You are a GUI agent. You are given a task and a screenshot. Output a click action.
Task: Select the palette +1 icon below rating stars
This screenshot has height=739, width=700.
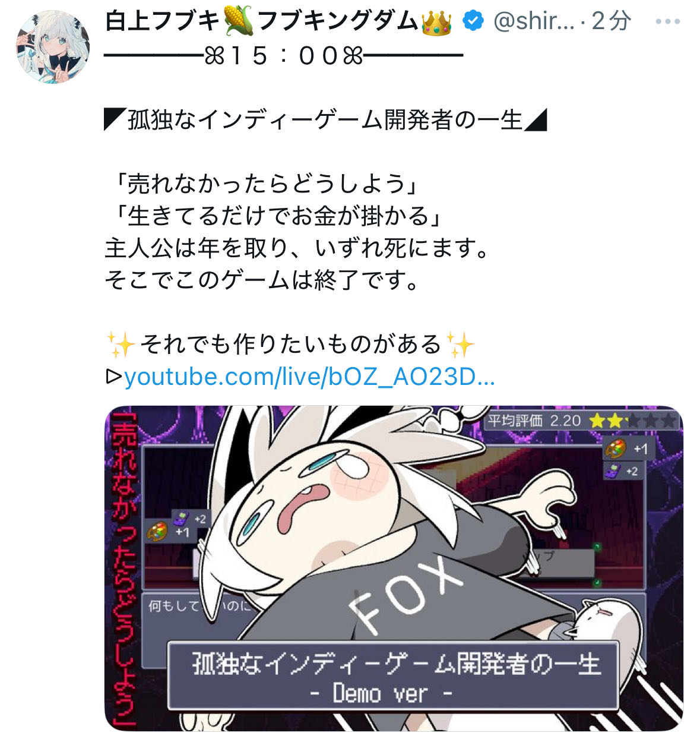tap(629, 449)
